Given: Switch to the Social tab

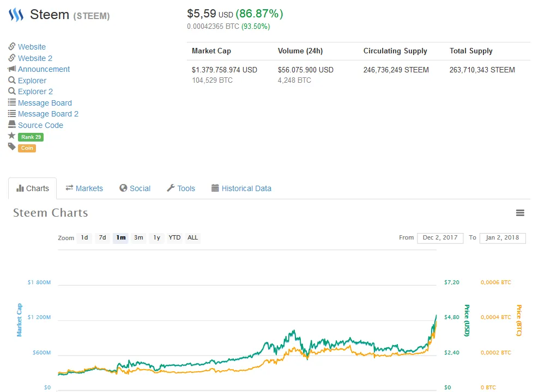Looking at the screenshot, I should [x=135, y=188].
